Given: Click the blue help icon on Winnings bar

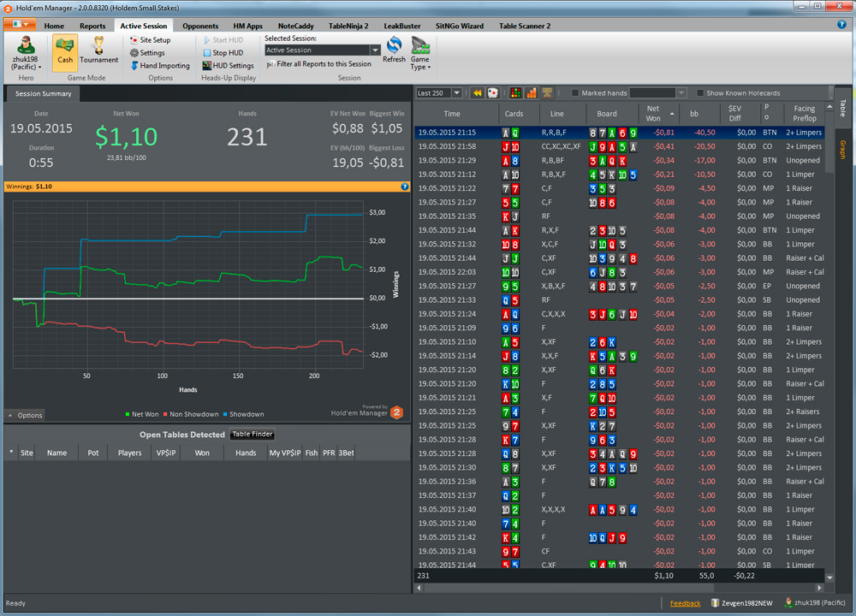Looking at the screenshot, I should (x=405, y=187).
